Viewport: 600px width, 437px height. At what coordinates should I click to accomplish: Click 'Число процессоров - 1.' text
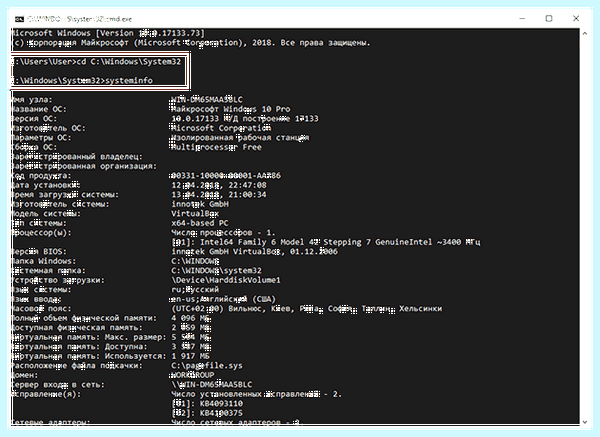[223, 232]
